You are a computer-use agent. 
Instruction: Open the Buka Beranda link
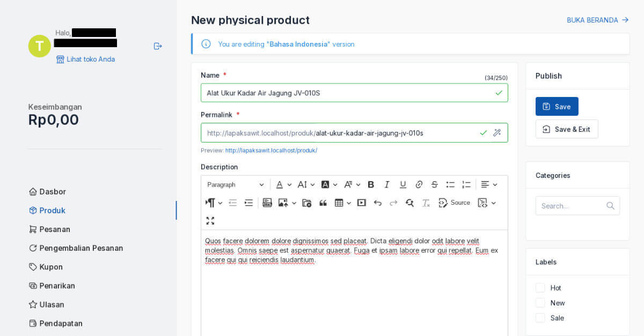[597, 20]
